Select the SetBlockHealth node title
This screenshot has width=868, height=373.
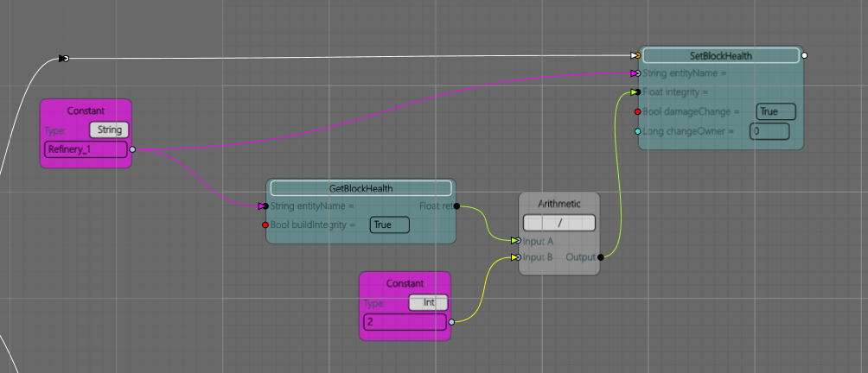pyautogui.click(x=721, y=55)
